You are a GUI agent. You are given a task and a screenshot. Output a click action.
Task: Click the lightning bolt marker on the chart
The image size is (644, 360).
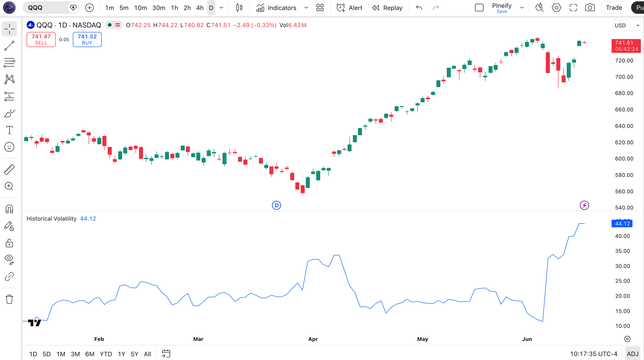tap(584, 205)
